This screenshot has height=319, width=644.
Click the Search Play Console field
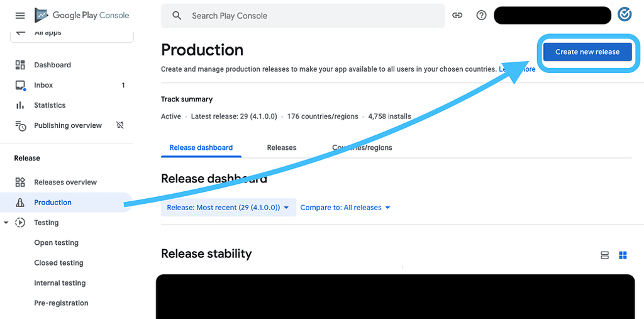[x=302, y=16]
